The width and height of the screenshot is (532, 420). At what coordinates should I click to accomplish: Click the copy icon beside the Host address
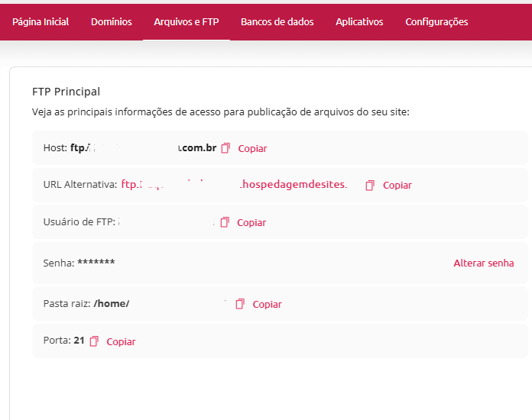point(225,148)
